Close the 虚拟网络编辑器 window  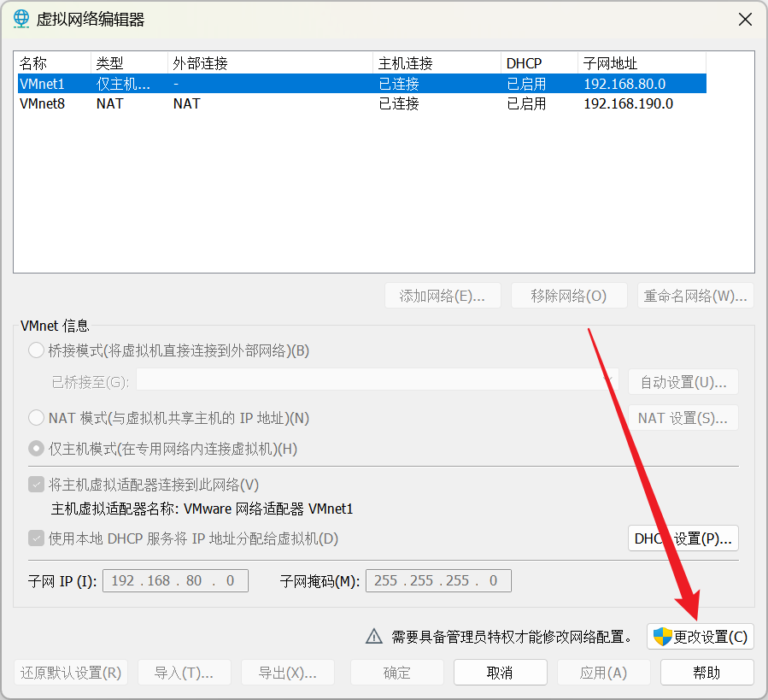(x=745, y=20)
